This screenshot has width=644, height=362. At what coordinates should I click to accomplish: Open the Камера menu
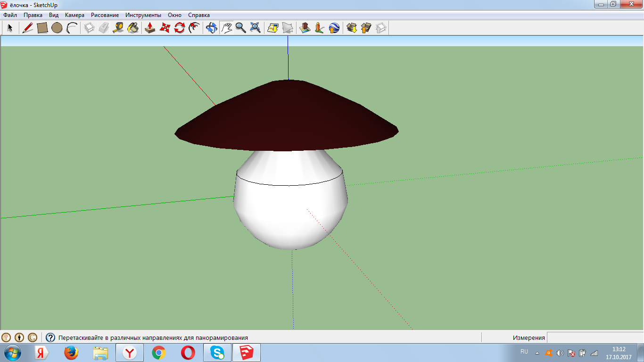(x=74, y=15)
